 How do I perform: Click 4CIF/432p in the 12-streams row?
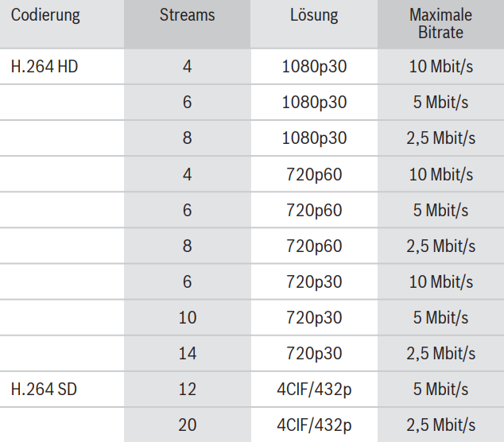314,390
